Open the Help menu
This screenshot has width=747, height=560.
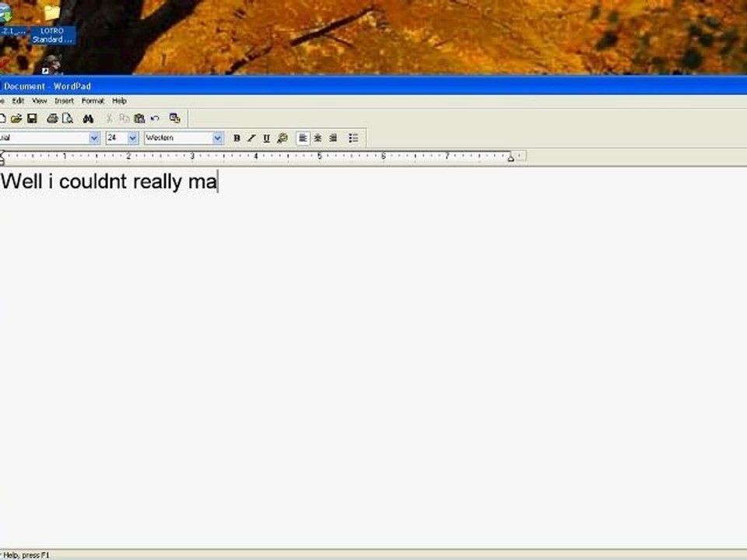[x=119, y=101]
